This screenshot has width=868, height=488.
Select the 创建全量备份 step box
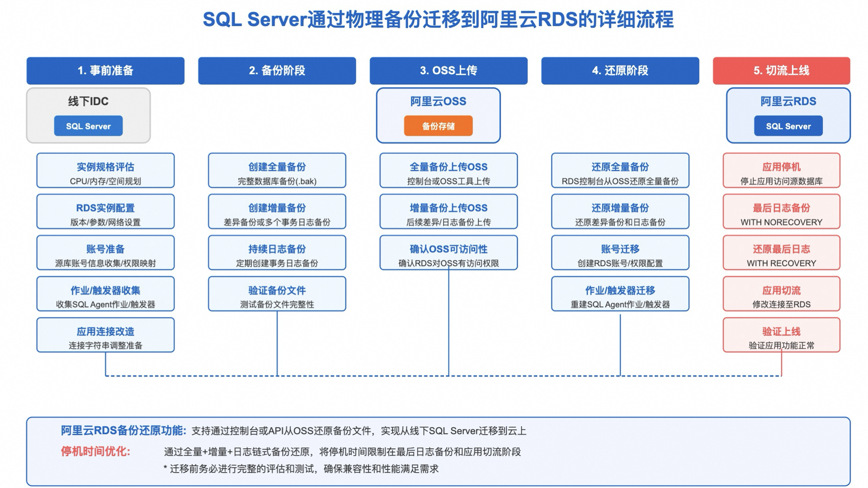click(277, 170)
